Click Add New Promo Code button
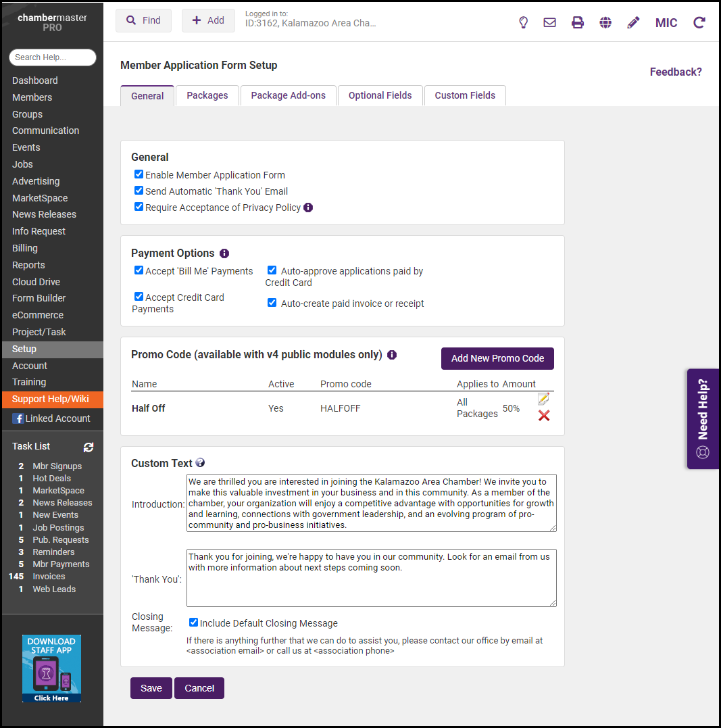This screenshot has height=728, width=721. click(x=497, y=358)
